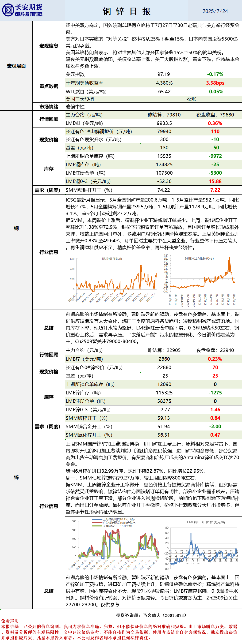Select copper 昨结算：79810
242x644 pixels.
coord(164,115)
